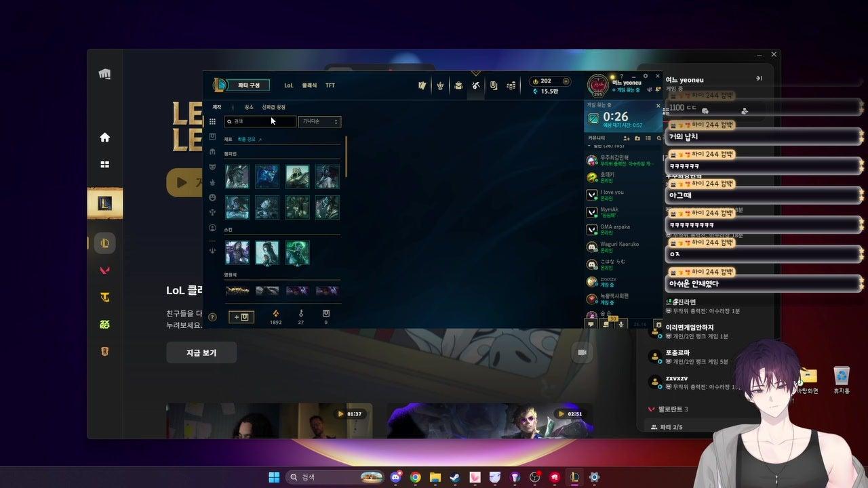Open the 신화급 상점 tab

(274, 107)
